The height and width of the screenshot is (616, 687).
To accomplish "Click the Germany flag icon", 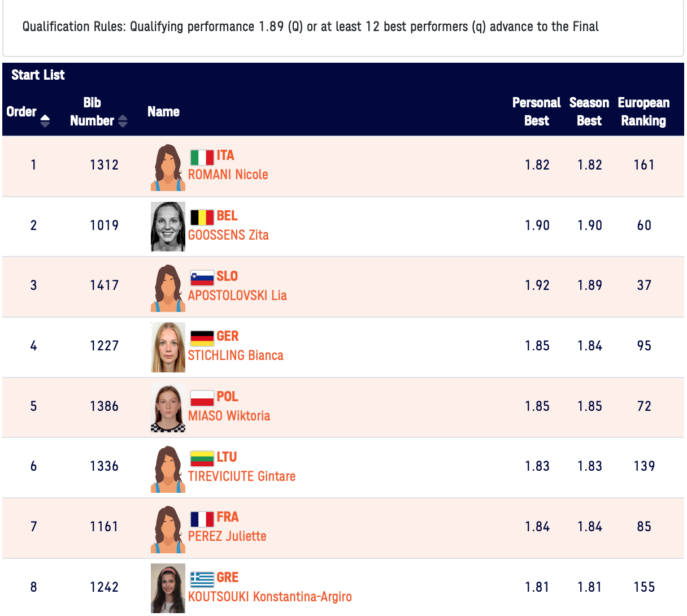I will click(x=202, y=337).
